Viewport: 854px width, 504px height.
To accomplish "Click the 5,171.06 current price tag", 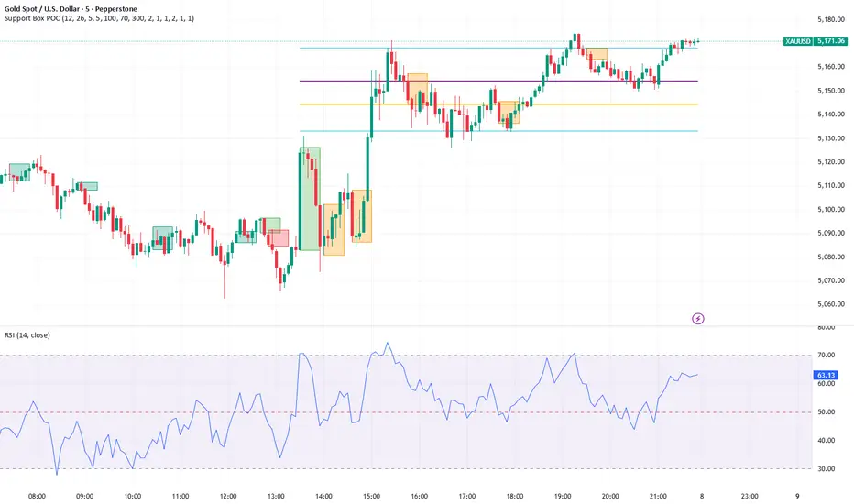I will click(831, 41).
